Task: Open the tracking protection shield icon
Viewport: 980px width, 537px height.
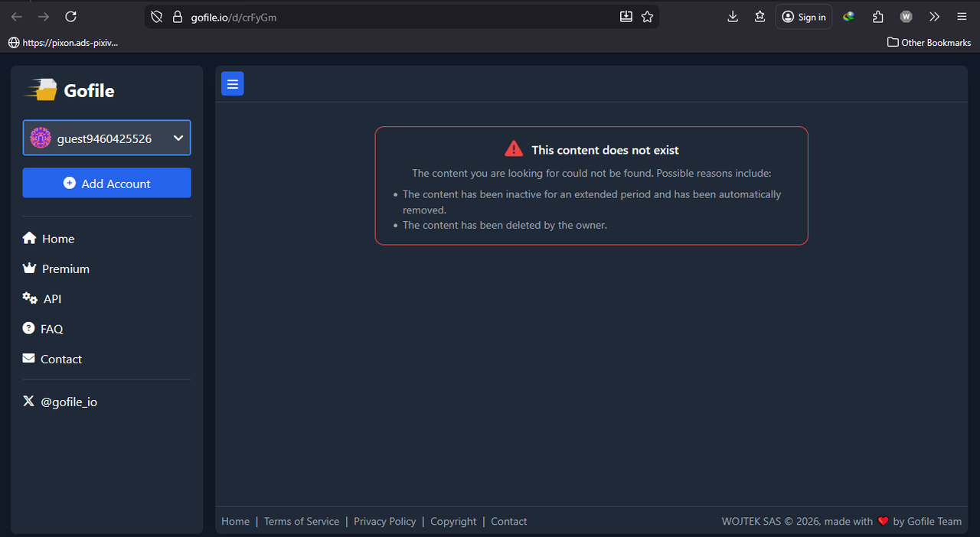Action: [157, 17]
